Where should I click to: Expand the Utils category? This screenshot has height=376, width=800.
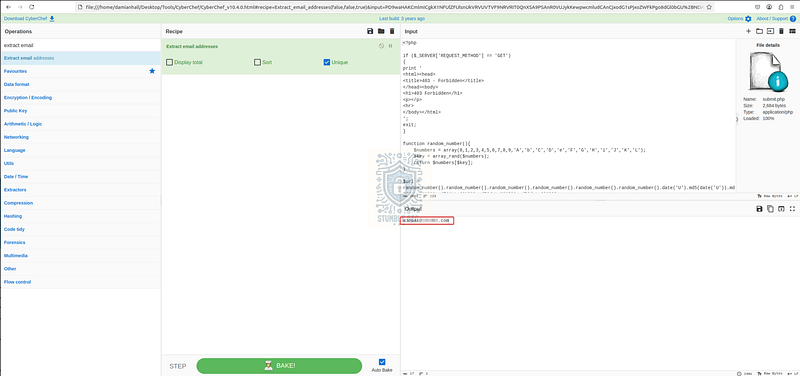click(80, 163)
